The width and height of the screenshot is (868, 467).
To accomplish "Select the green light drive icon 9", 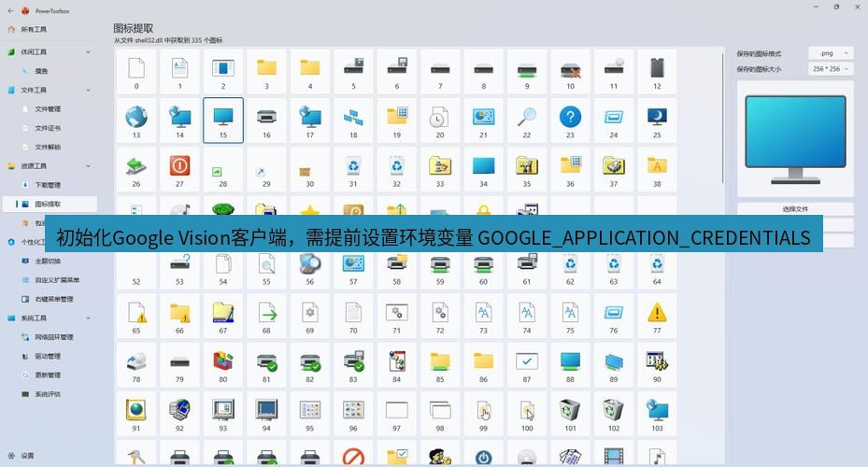I will 527,71.
